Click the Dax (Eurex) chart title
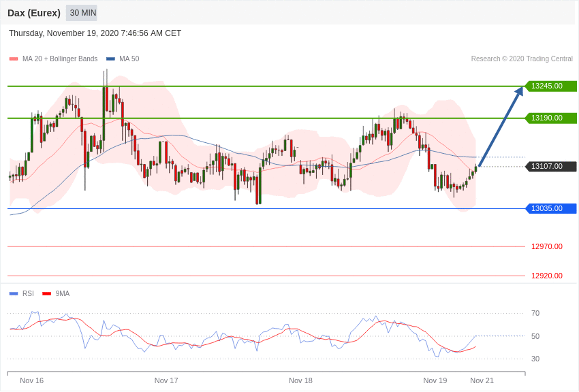Image resolution: width=579 pixels, height=392 pixels. tap(34, 13)
